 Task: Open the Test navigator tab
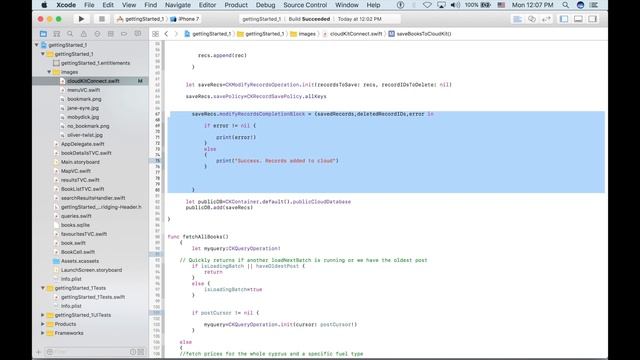(x=97, y=34)
